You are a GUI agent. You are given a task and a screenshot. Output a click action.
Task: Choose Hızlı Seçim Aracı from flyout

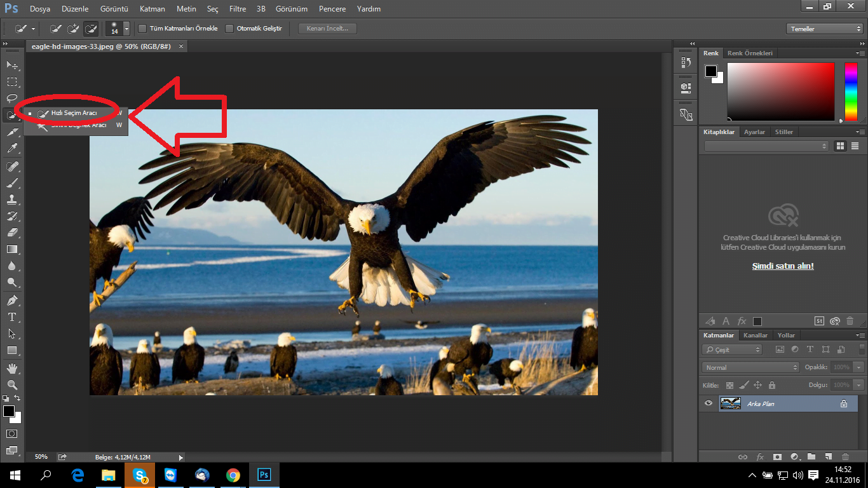74,112
